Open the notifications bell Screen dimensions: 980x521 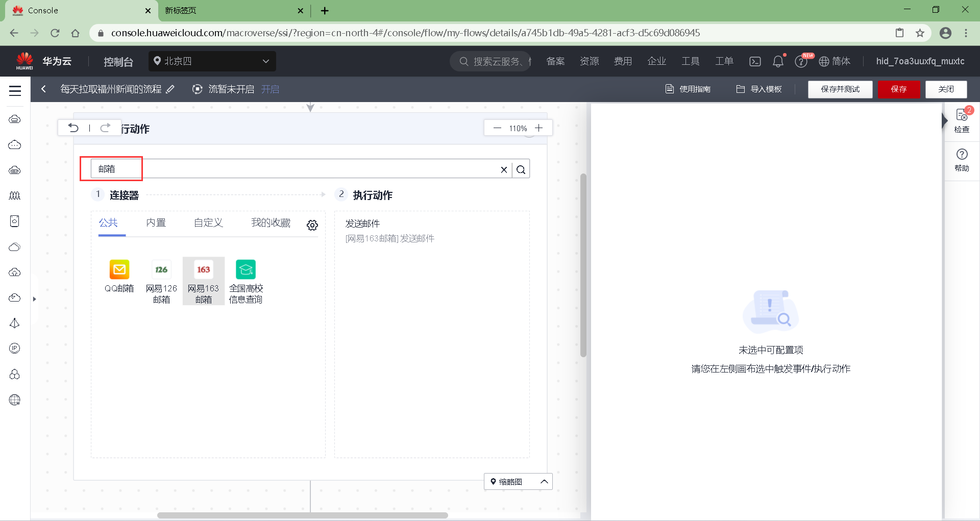(778, 61)
